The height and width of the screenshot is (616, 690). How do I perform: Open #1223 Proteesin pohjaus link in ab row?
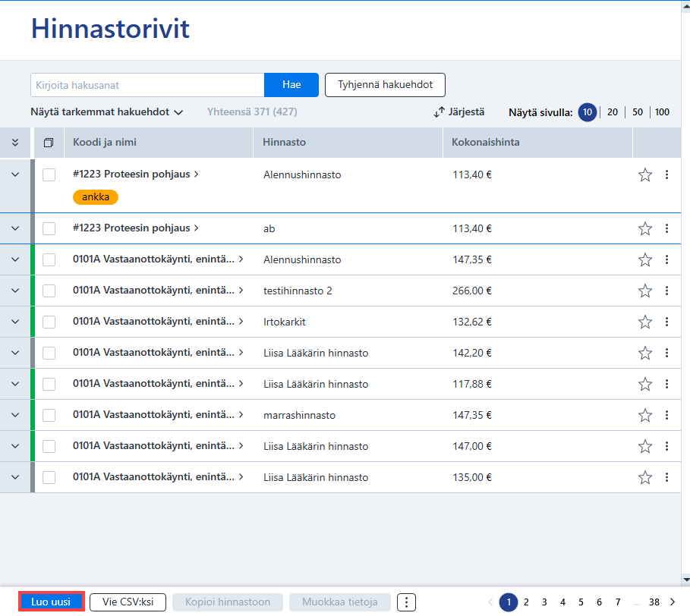pos(135,228)
